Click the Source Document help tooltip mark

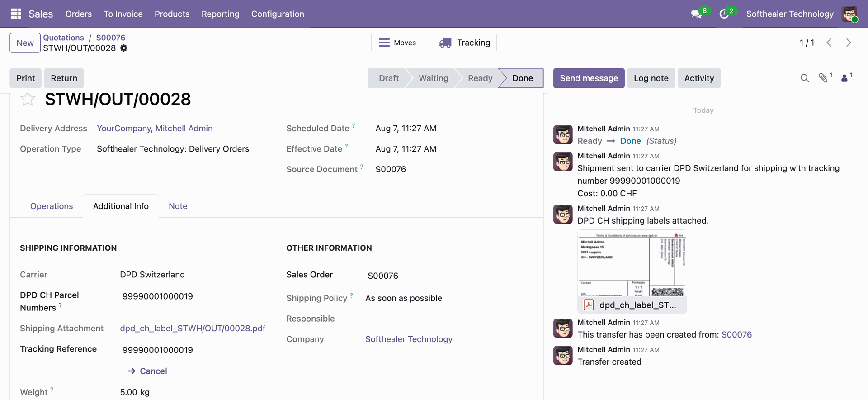pyautogui.click(x=362, y=167)
